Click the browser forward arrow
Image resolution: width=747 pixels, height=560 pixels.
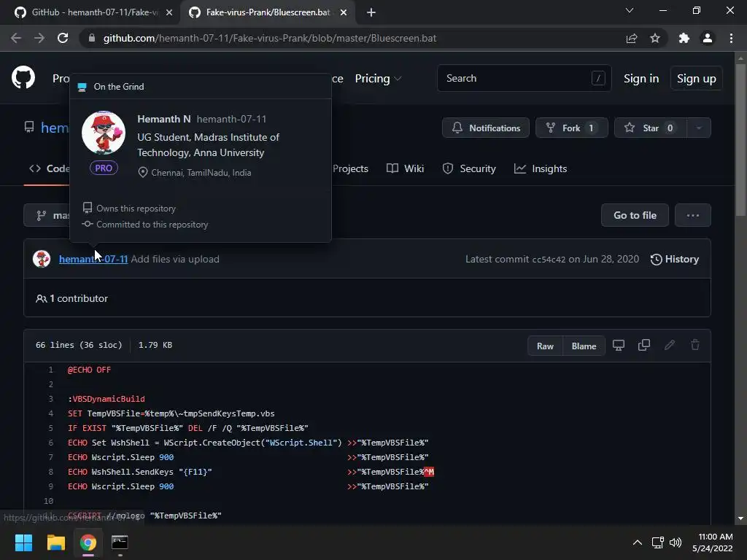pyautogui.click(x=39, y=38)
